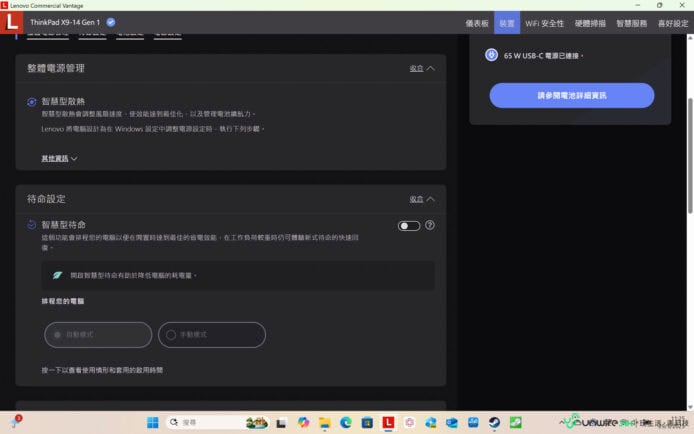Open the 智慧服務 smart services tab
This screenshot has height=434, width=694.
click(632, 23)
